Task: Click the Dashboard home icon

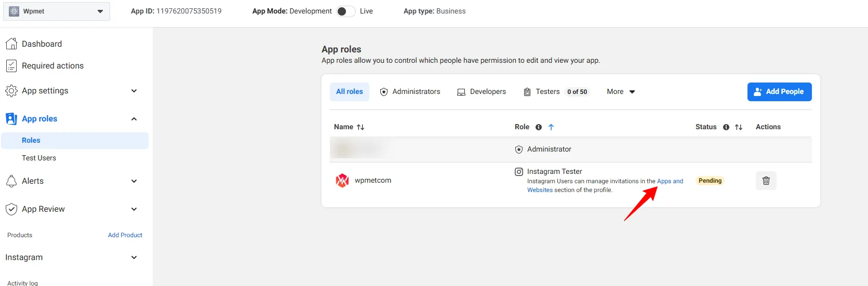Action: point(11,44)
